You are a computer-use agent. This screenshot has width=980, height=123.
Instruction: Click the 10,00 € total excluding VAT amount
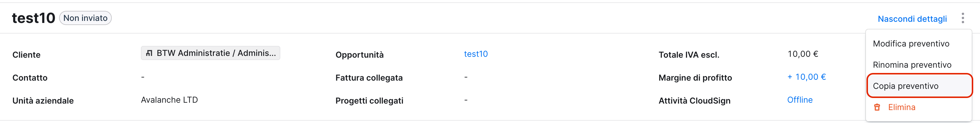(x=803, y=54)
